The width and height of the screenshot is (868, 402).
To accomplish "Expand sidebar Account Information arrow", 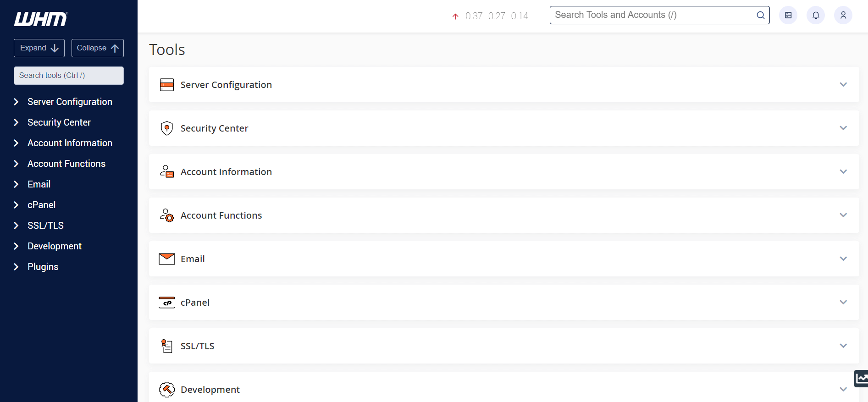I will [16, 143].
